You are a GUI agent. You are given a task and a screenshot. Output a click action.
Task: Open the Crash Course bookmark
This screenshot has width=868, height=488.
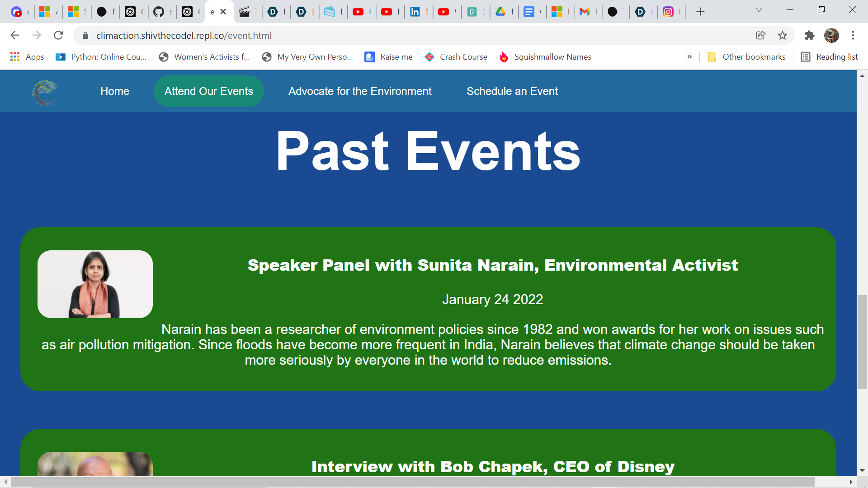click(x=456, y=57)
